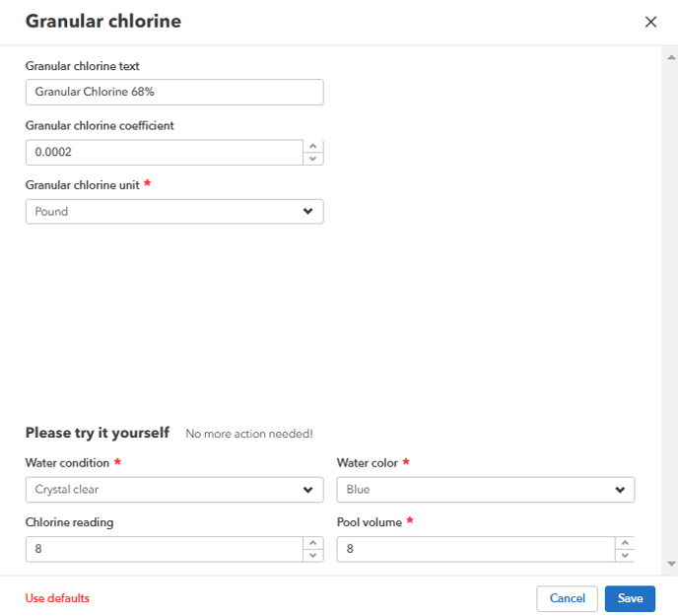
Task: Open the Water color dropdown
Action: click(x=485, y=490)
